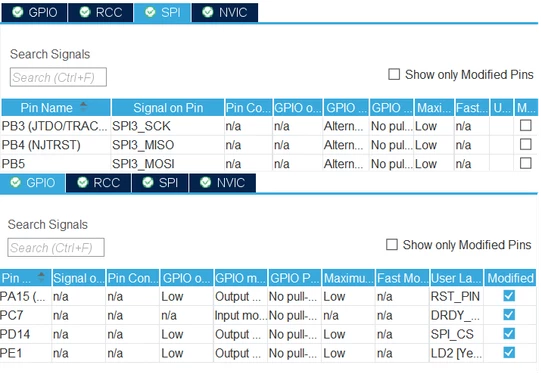This screenshot has width=542, height=375.
Task: Click PE1 row's No pull-... cell
Action: pos(295,353)
